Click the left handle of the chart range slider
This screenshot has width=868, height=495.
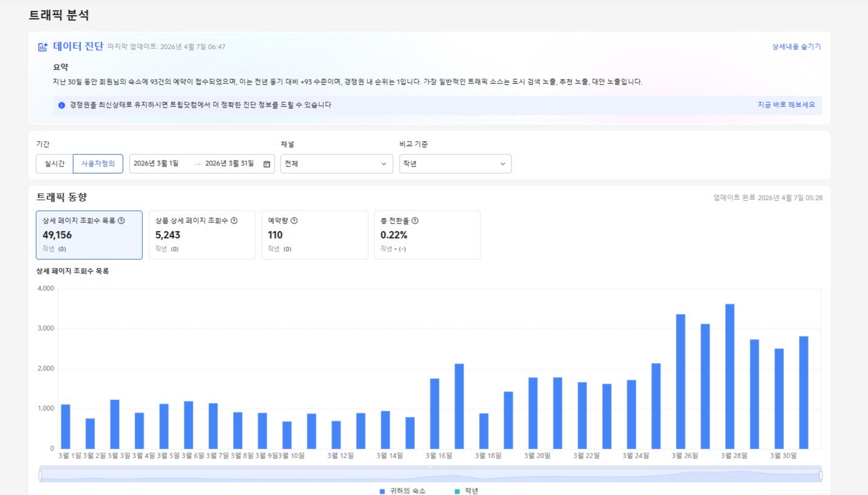click(40, 475)
